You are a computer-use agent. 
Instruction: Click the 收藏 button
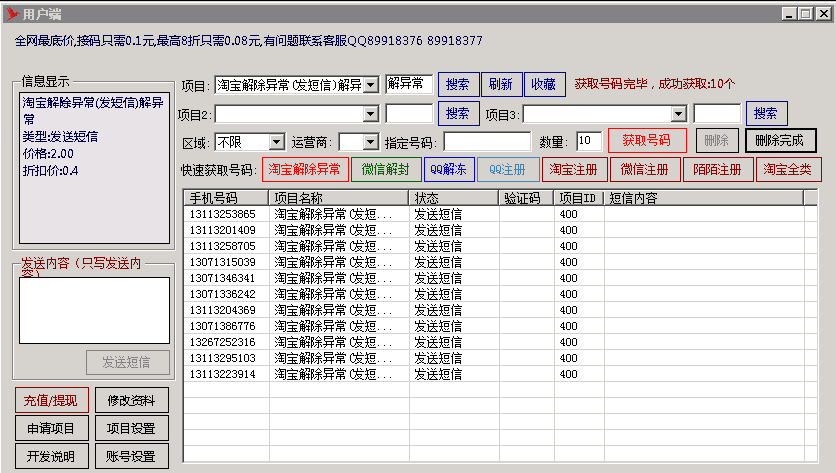click(x=545, y=84)
